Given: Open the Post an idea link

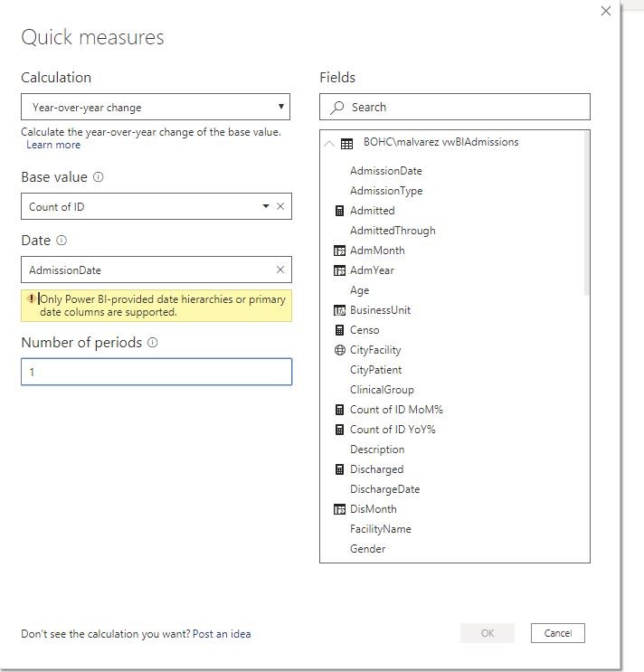Looking at the screenshot, I should pos(222,634).
